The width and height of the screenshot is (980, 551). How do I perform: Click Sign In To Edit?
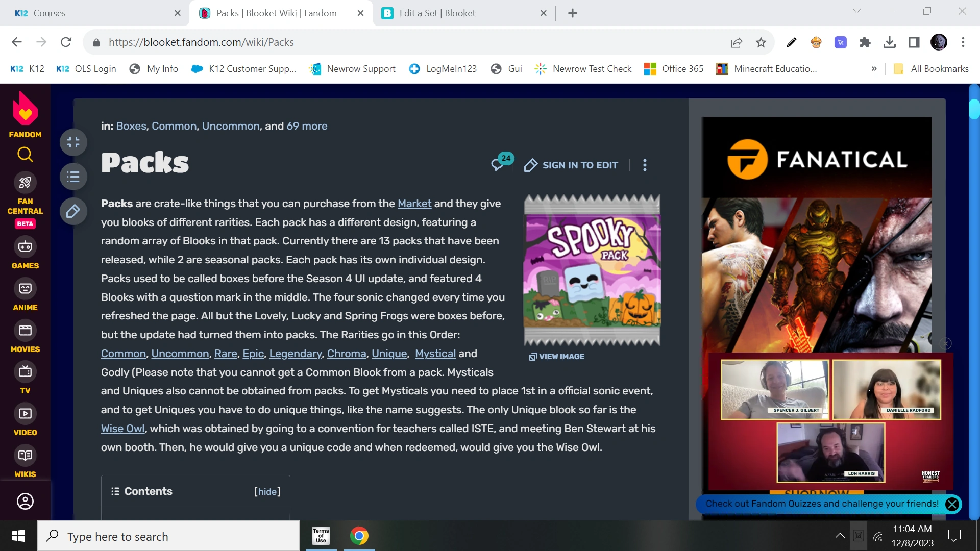click(x=571, y=165)
